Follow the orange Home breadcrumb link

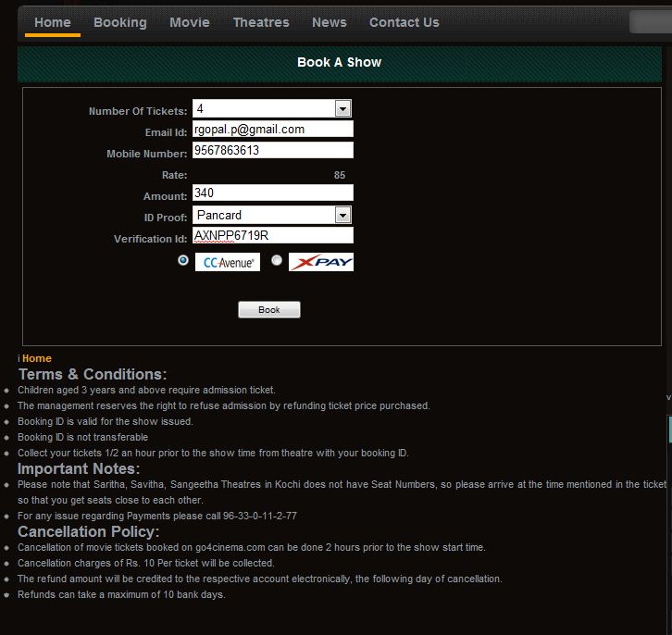click(37, 358)
